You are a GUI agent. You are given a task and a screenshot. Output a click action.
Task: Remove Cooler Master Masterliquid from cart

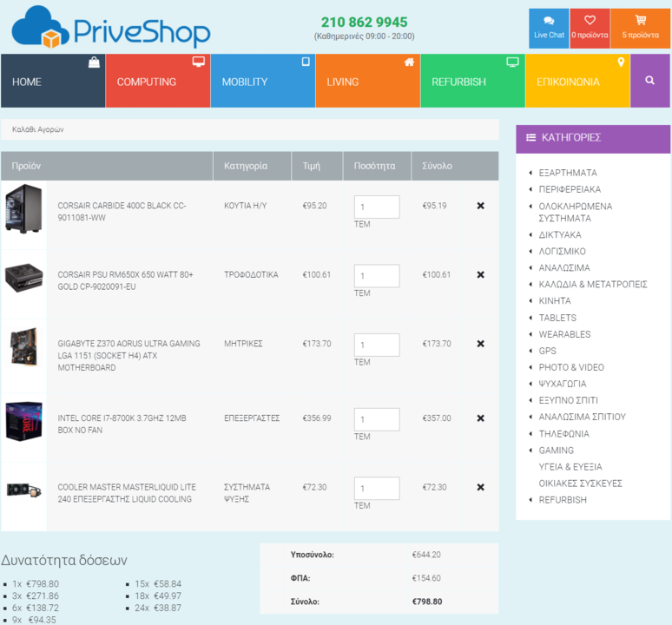(x=480, y=487)
